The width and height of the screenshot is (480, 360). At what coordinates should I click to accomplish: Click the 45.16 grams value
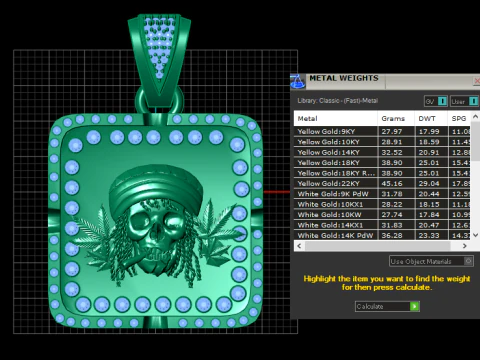point(392,183)
